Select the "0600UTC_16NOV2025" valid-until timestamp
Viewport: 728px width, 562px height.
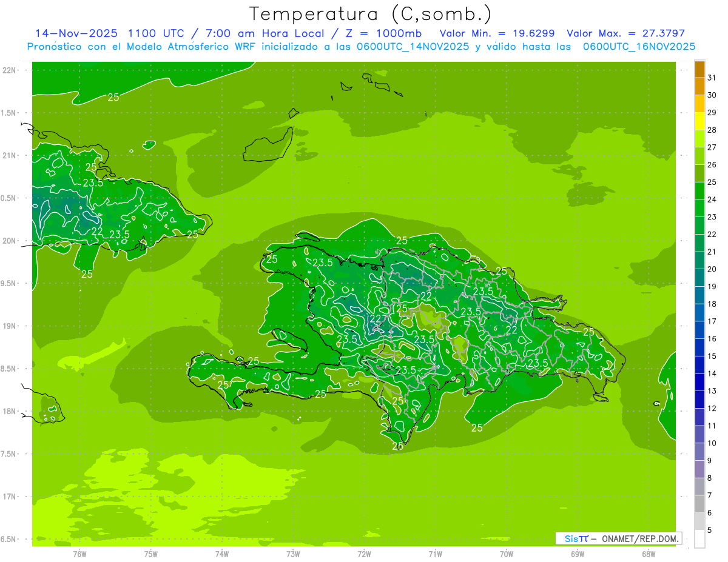pyautogui.click(x=639, y=47)
